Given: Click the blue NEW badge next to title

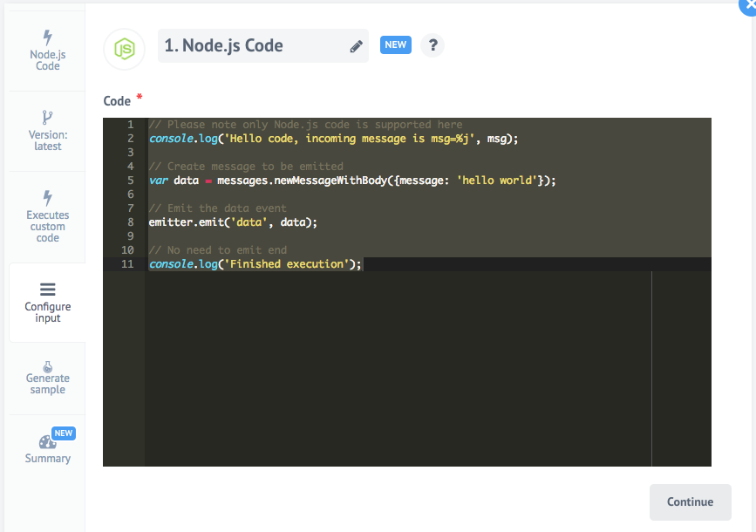Looking at the screenshot, I should [395, 44].
